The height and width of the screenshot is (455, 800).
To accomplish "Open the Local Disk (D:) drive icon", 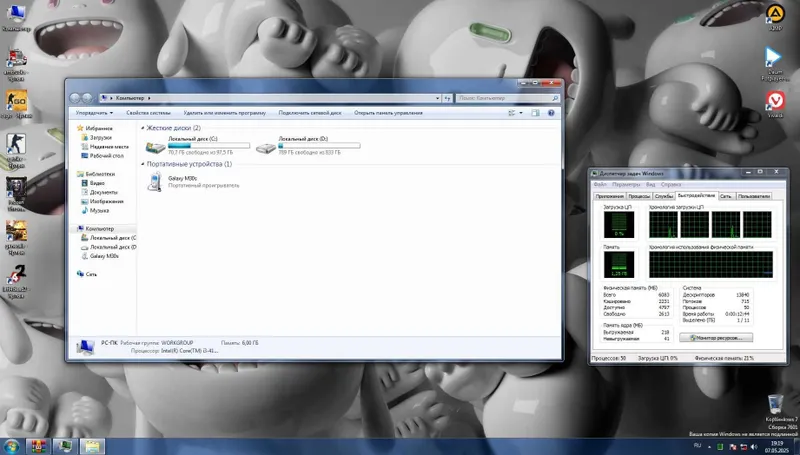I will tap(267, 148).
